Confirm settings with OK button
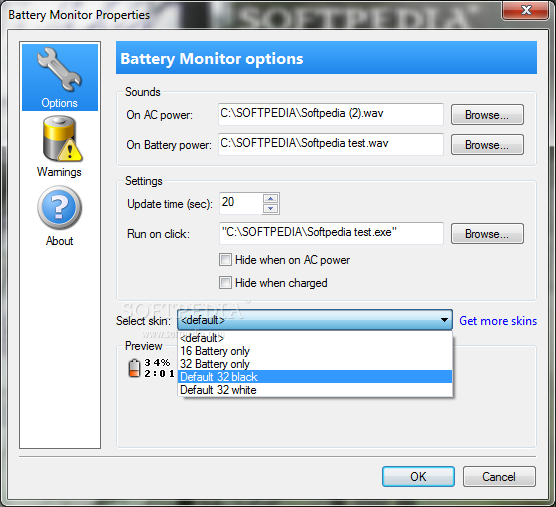Viewport: 556px width, 507px height. [418, 477]
